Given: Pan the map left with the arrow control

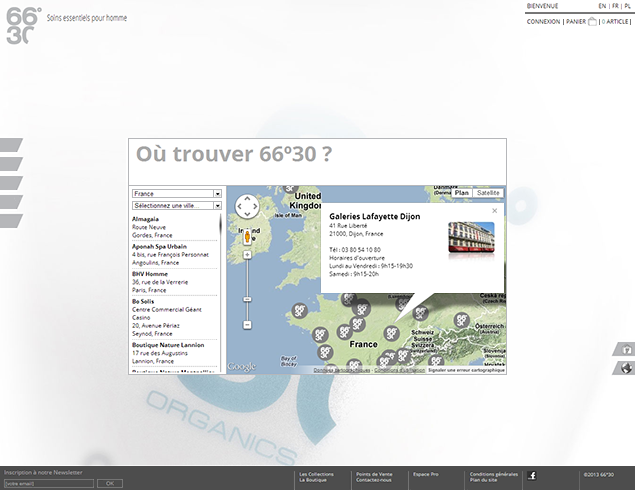Looking at the screenshot, I should point(239,207).
